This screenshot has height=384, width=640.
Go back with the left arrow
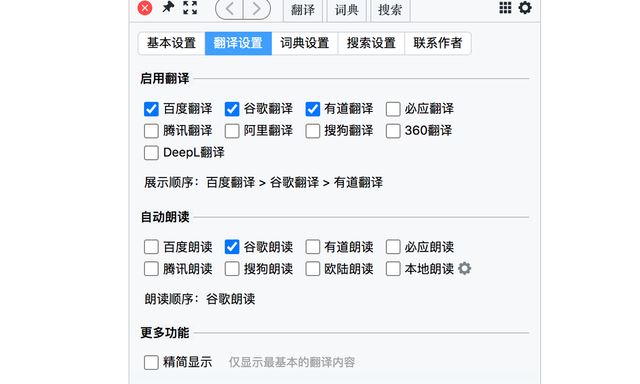[x=229, y=9]
